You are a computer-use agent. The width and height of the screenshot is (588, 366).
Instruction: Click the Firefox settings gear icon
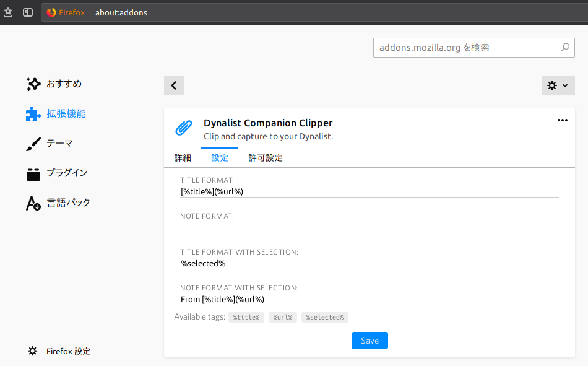click(x=33, y=351)
